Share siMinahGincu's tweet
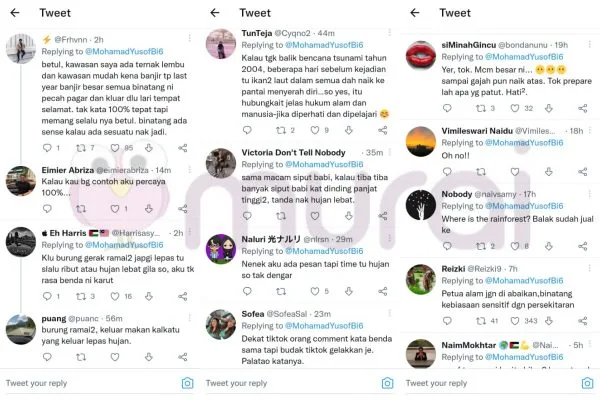This screenshot has height=400, width=600. [582, 108]
